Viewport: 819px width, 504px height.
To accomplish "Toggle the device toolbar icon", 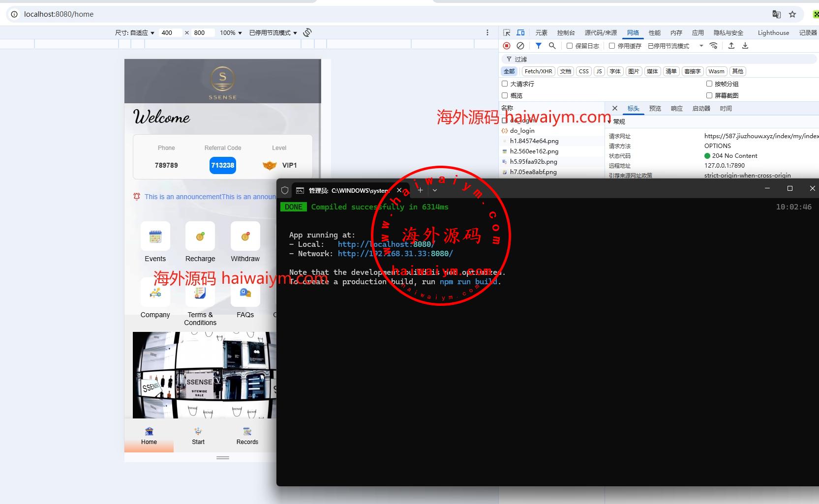I will pos(520,32).
